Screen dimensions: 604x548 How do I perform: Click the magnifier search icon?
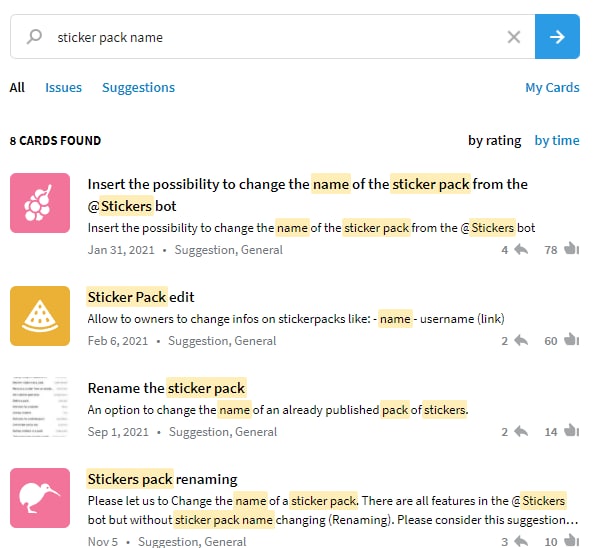[34, 37]
